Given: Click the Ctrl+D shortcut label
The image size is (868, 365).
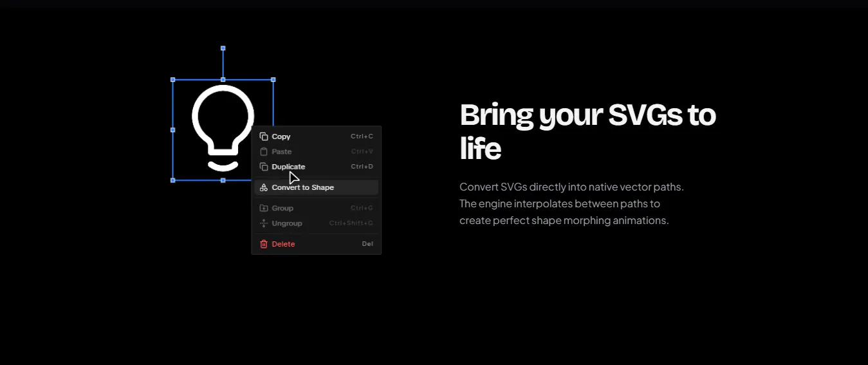Looking at the screenshot, I should 362,167.
